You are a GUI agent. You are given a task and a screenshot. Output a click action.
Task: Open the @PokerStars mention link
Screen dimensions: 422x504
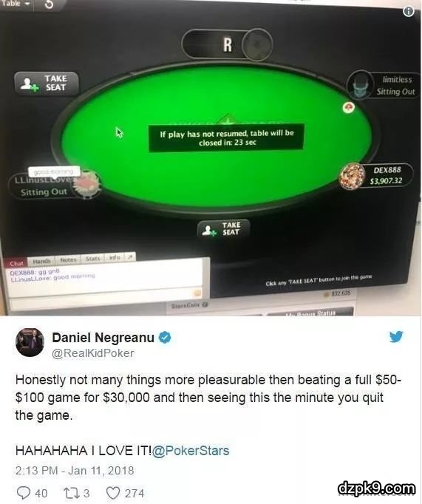(x=191, y=451)
